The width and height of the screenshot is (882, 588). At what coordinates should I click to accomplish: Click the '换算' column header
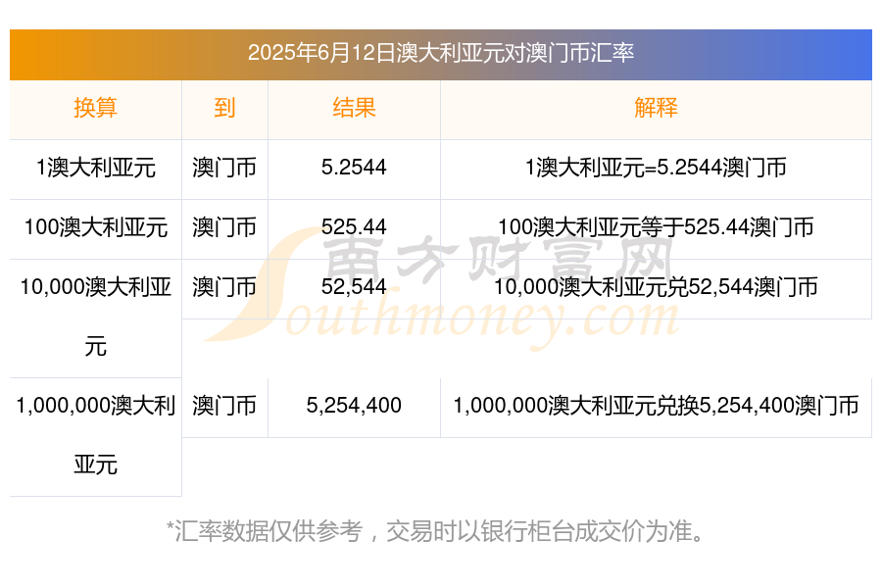(96, 108)
